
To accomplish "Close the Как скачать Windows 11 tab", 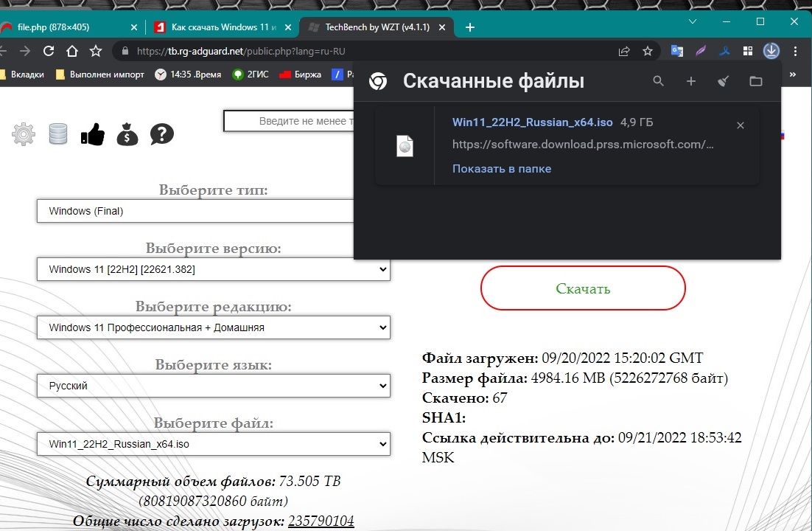I will click(288, 27).
